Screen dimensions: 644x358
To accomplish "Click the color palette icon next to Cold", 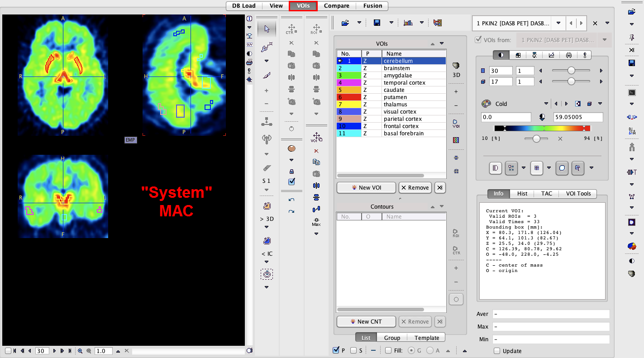I will click(486, 104).
